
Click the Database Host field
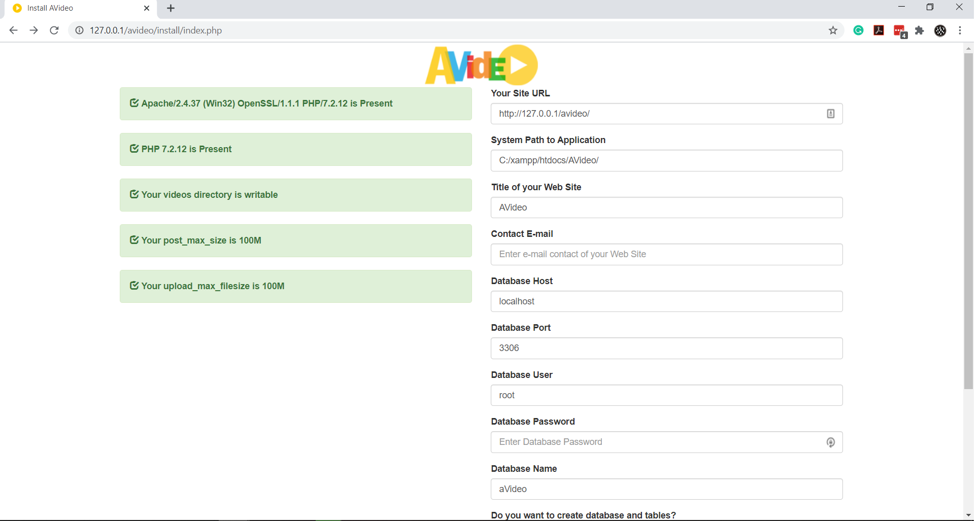tap(666, 301)
